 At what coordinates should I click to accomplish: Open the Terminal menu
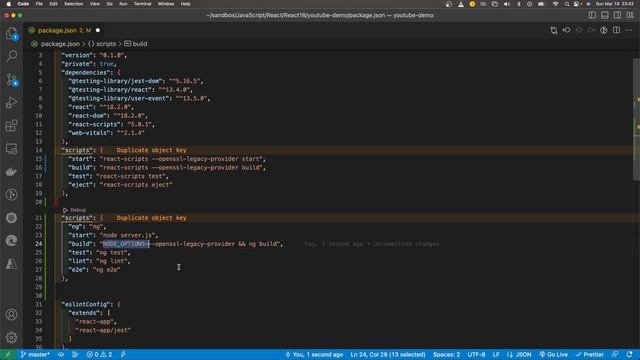pos(142,4)
